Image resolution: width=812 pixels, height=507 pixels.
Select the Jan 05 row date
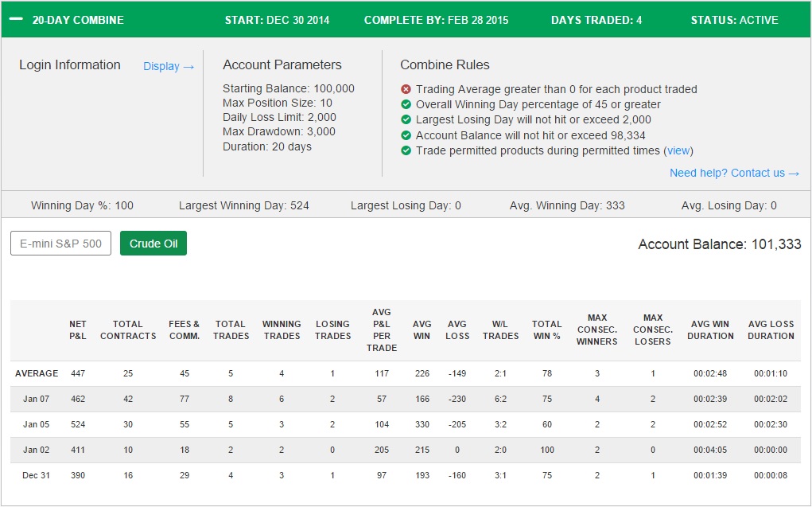[37, 424]
